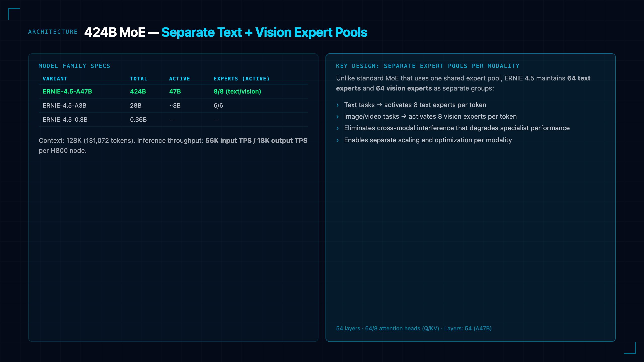Click the top-left corner bracket decoration
The width and height of the screenshot is (644, 362).
tap(14, 14)
